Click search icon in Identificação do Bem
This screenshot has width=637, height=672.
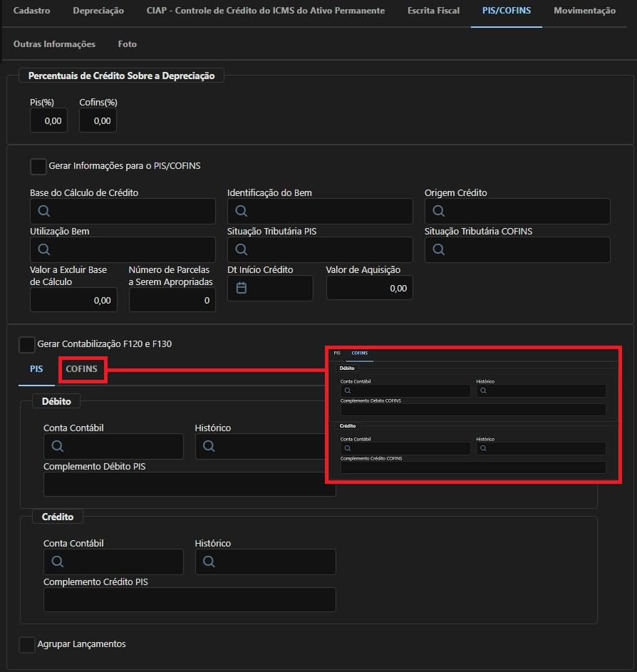(241, 211)
